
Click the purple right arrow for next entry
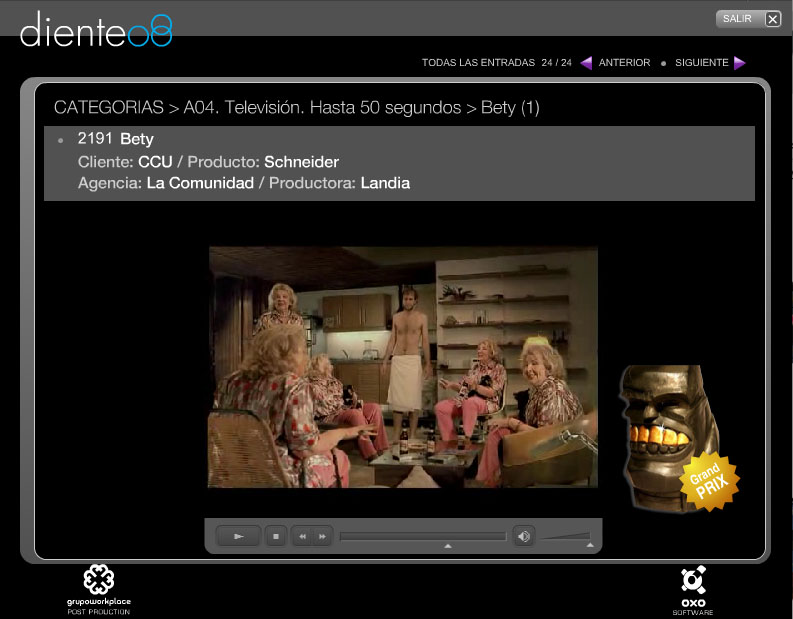tap(739, 63)
